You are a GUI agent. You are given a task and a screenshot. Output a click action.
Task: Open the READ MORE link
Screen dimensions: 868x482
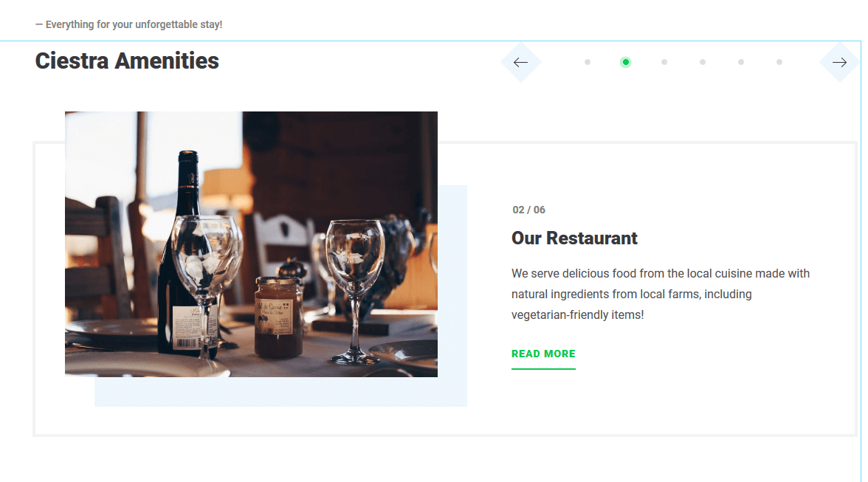coord(543,354)
